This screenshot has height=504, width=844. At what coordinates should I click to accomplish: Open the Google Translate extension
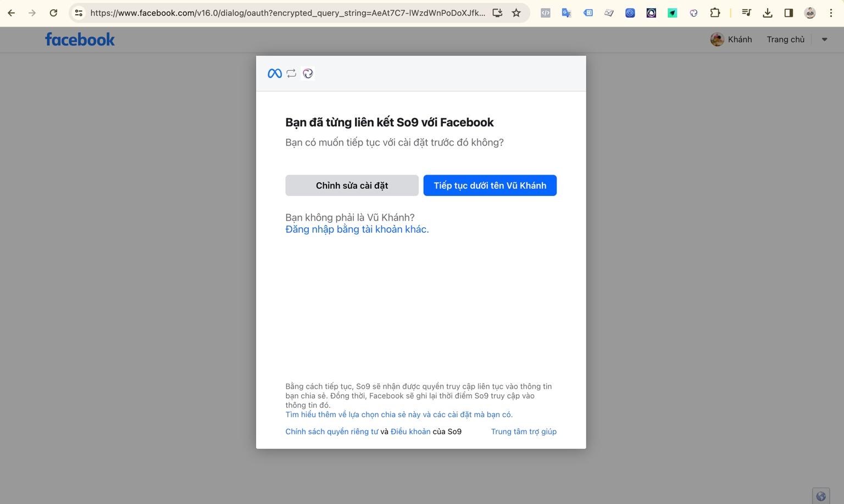567,13
